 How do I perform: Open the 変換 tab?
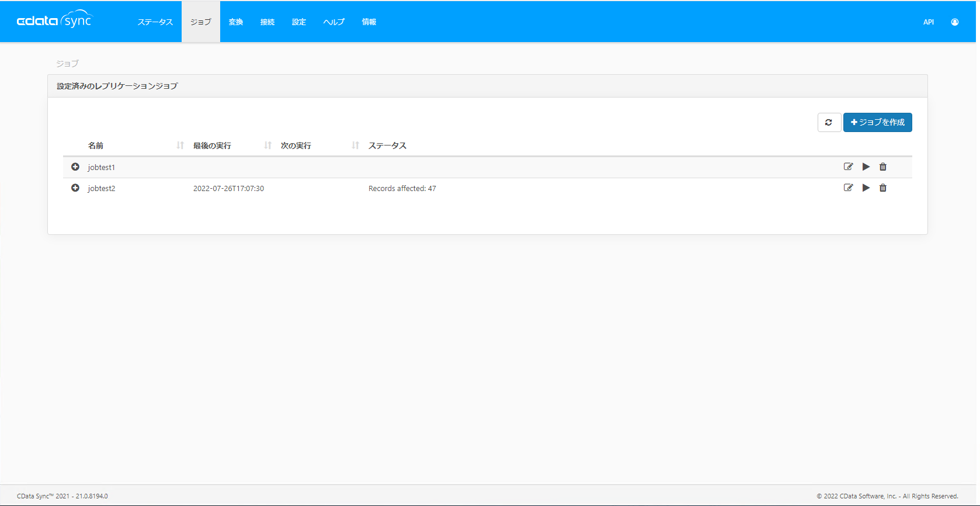[236, 22]
